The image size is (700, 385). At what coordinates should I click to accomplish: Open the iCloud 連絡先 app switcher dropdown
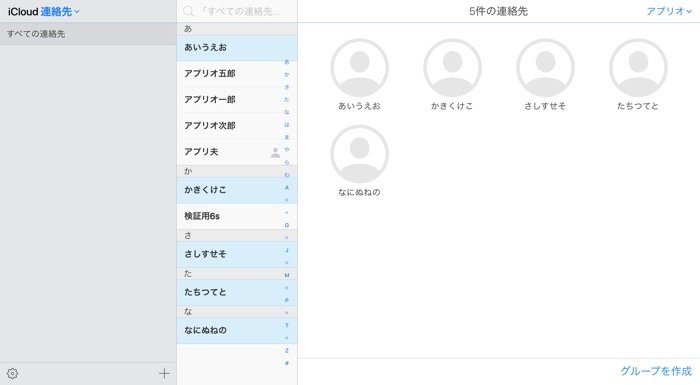point(43,12)
